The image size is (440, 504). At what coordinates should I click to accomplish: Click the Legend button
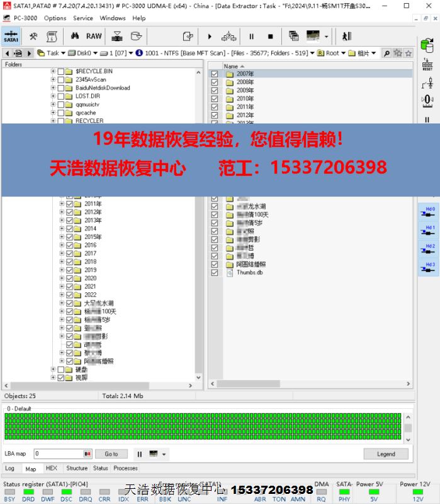(385, 454)
